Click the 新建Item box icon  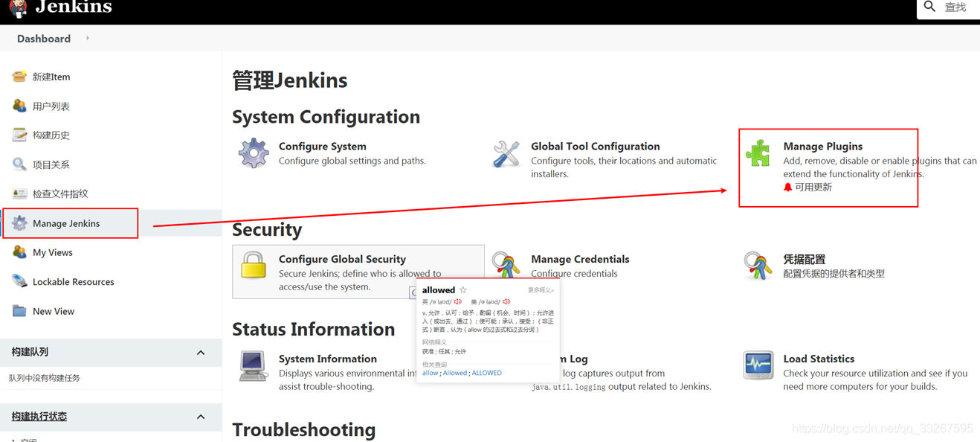(x=19, y=77)
